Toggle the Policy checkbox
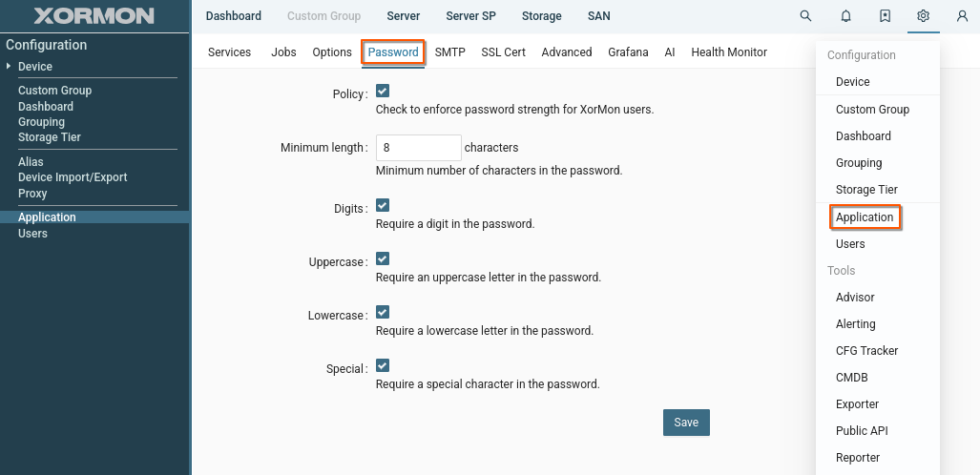The image size is (980, 475). (383, 91)
